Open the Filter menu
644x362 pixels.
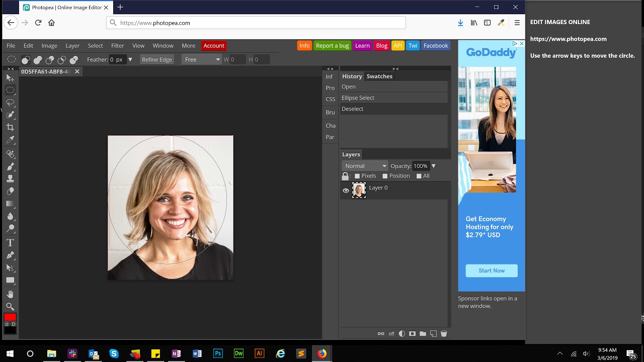click(118, 46)
